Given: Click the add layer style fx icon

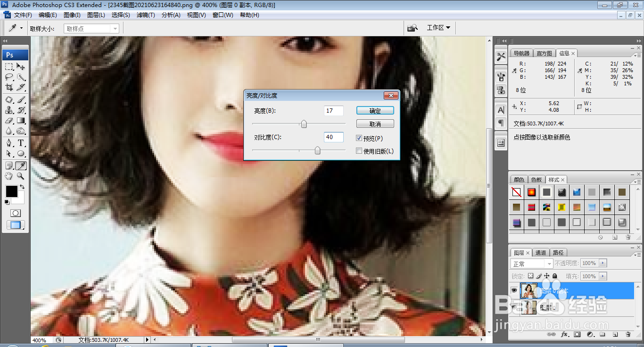Looking at the screenshot, I should 564,334.
